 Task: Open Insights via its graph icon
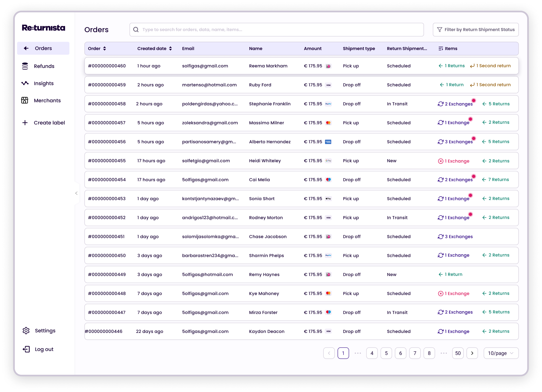(x=25, y=83)
